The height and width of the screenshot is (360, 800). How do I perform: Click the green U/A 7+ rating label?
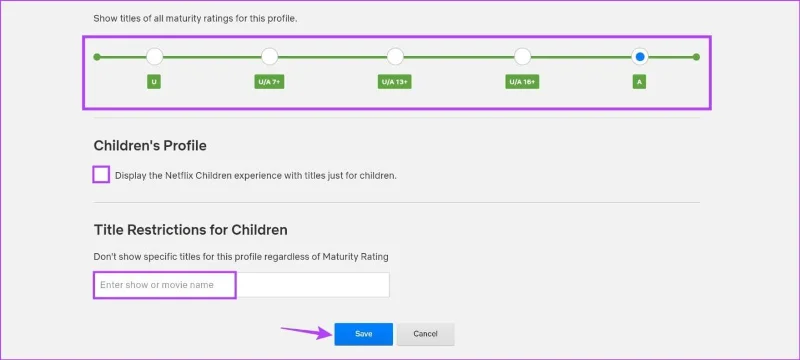(269, 82)
